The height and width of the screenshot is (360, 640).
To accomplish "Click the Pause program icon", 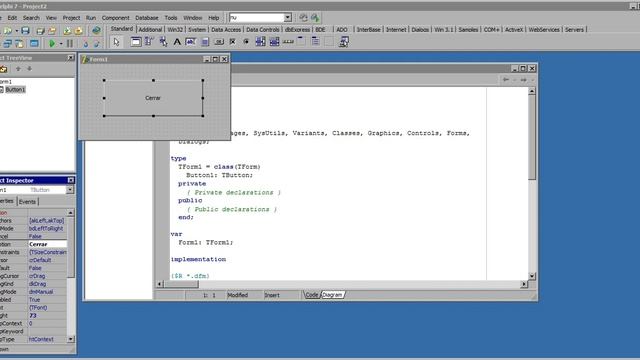I will 70,43.
